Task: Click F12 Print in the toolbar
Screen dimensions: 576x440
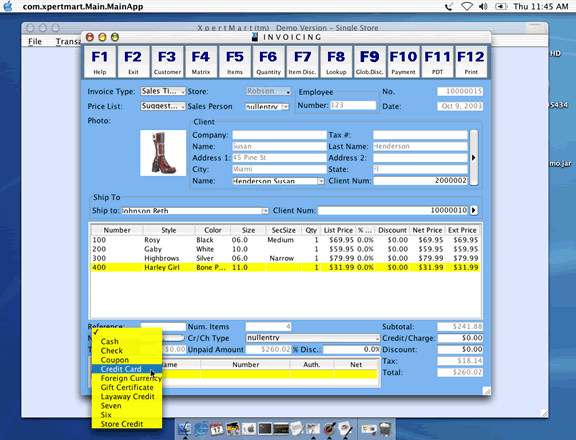Action: click(x=471, y=62)
